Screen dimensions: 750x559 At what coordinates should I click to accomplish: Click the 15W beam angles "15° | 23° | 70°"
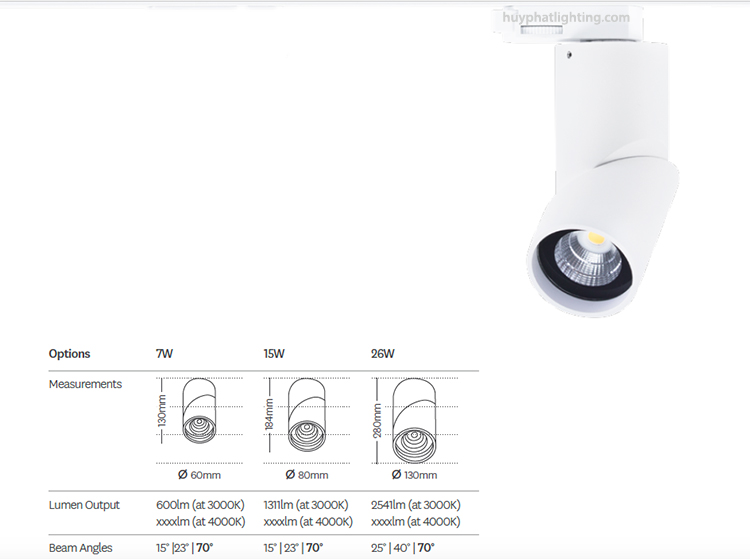293,548
